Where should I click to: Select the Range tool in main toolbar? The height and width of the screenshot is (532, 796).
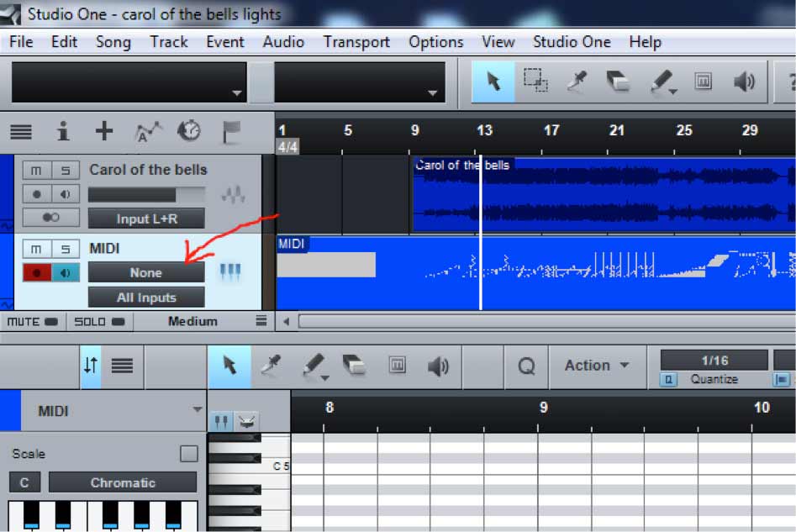click(x=535, y=82)
